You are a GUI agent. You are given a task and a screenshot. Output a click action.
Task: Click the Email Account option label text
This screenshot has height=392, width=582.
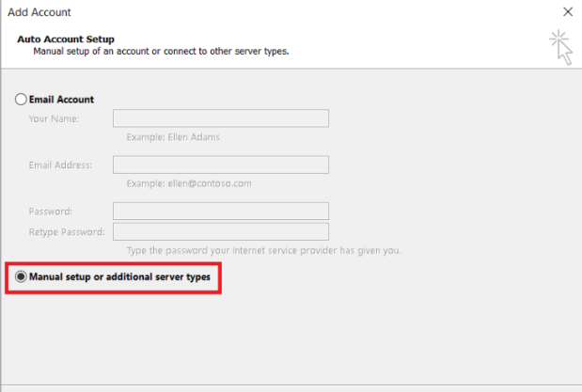(62, 100)
